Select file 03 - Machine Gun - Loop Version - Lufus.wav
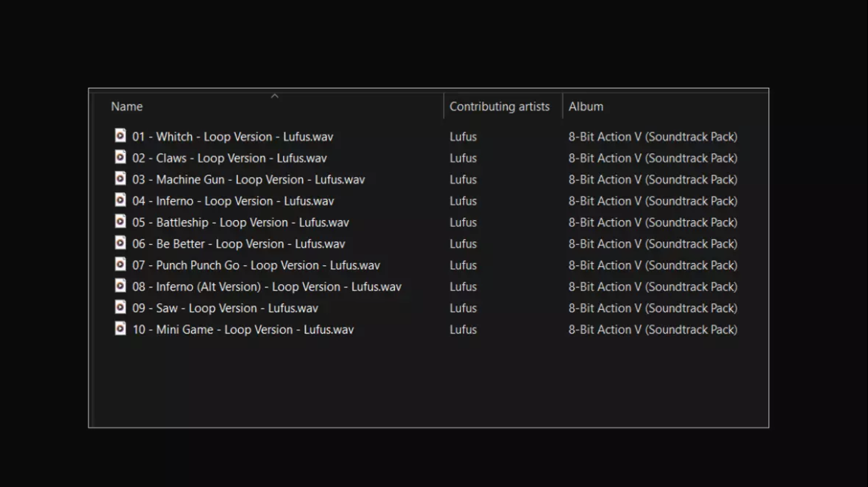Viewport: 868px width, 487px height. 249,179
